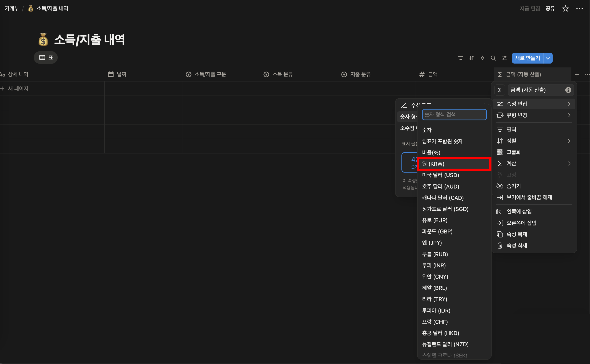Open automations via the lightning bolt icon
The height and width of the screenshot is (364, 590).
click(482, 58)
